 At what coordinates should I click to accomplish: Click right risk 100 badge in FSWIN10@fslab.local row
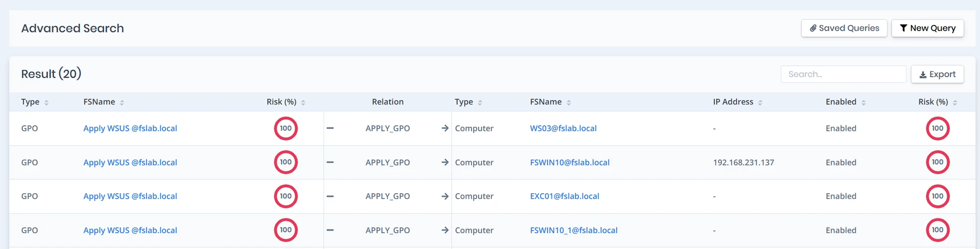pyautogui.click(x=938, y=162)
